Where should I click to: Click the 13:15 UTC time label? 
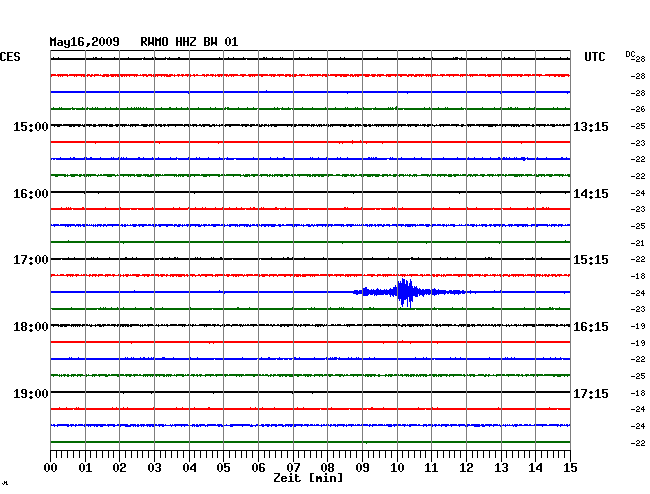(x=591, y=126)
